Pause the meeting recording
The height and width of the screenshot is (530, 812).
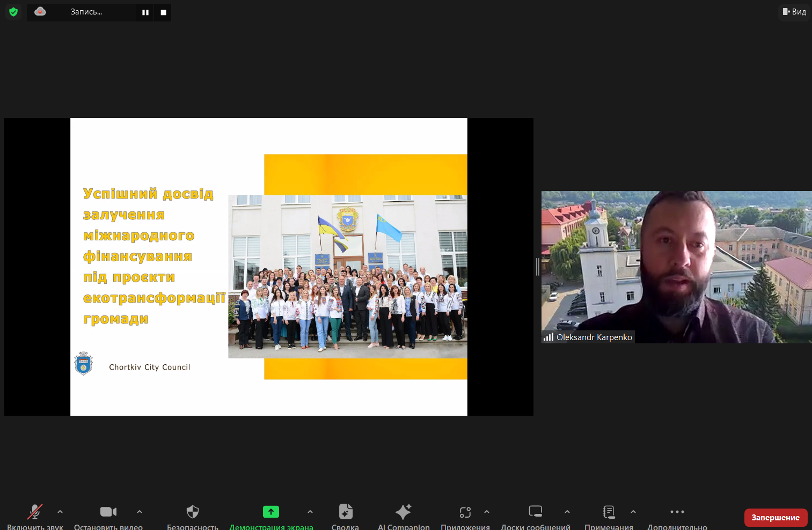click(145, 12)
